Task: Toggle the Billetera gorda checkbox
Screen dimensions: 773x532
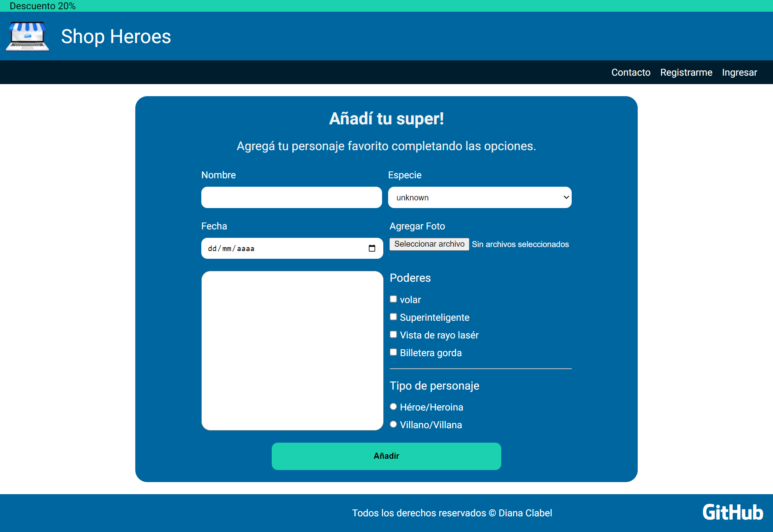Action: pos(393,352)
